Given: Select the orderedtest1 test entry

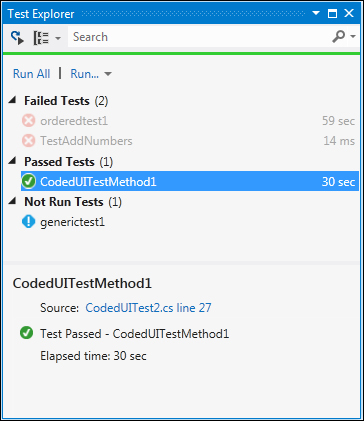Looking at the screenshot, I should click(x=190, y=121).
